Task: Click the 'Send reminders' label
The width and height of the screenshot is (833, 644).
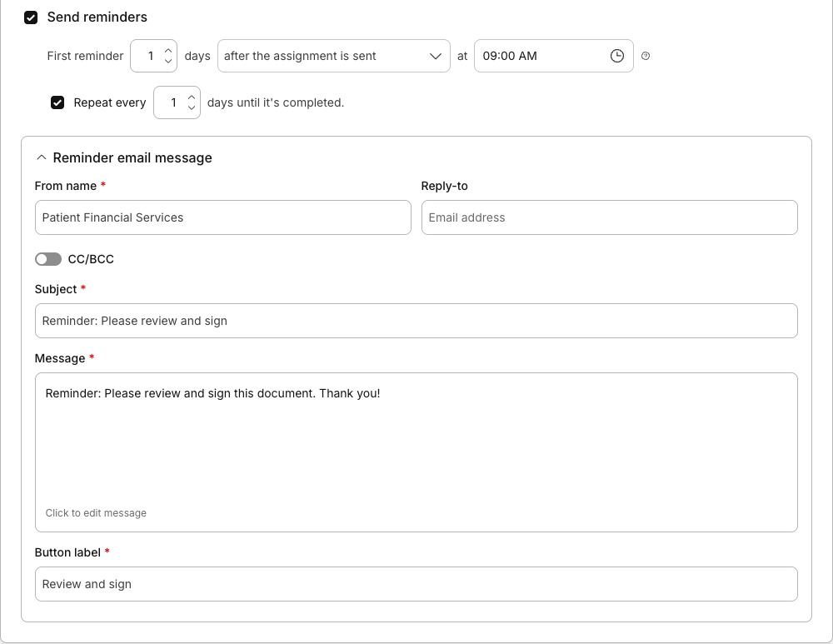Action: pyautogui.click(x=97, y=17)
